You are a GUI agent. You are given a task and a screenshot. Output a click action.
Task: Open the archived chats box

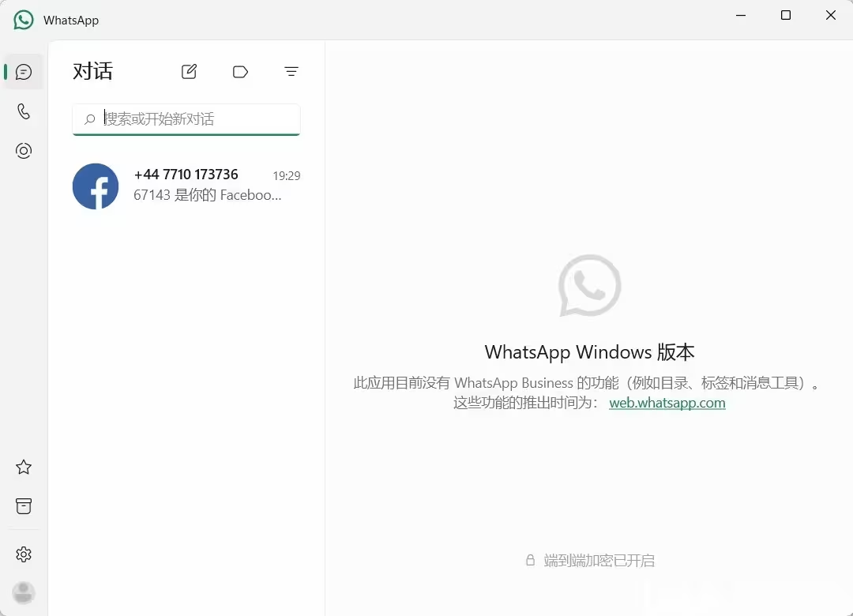tap(24, 506)
